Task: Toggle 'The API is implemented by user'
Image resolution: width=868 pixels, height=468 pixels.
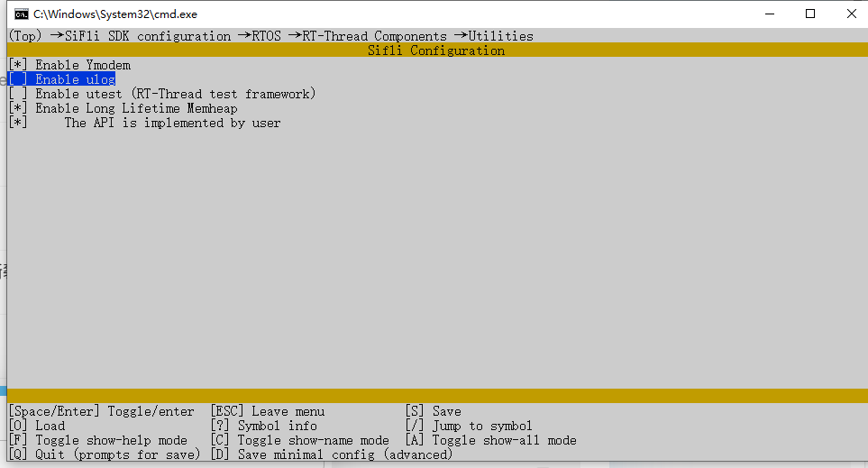Action: coord(18,123)
